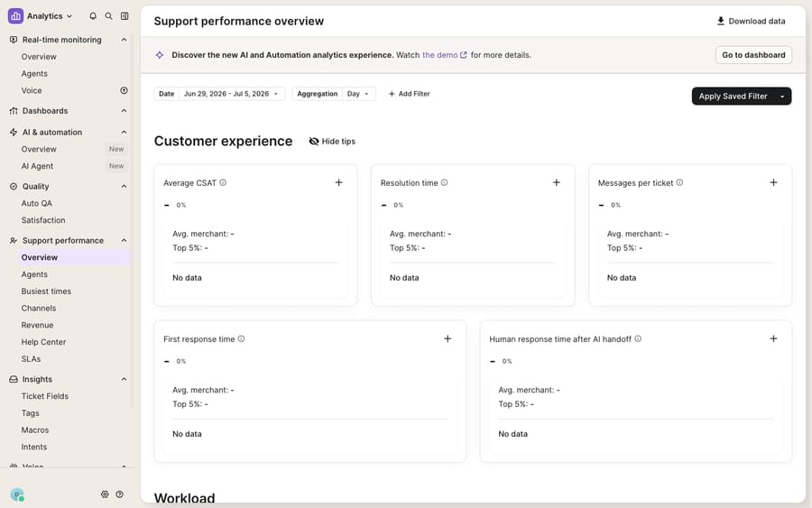812x508 pixels.
Task: Open the demo link in the banner
Action: [x=444, y=55]
